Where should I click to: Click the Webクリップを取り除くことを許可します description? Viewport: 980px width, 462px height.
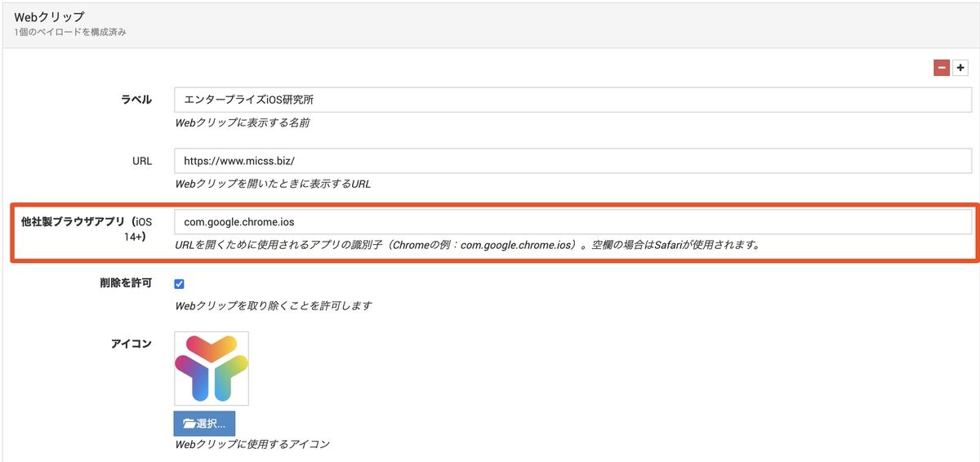coord(274,306)
